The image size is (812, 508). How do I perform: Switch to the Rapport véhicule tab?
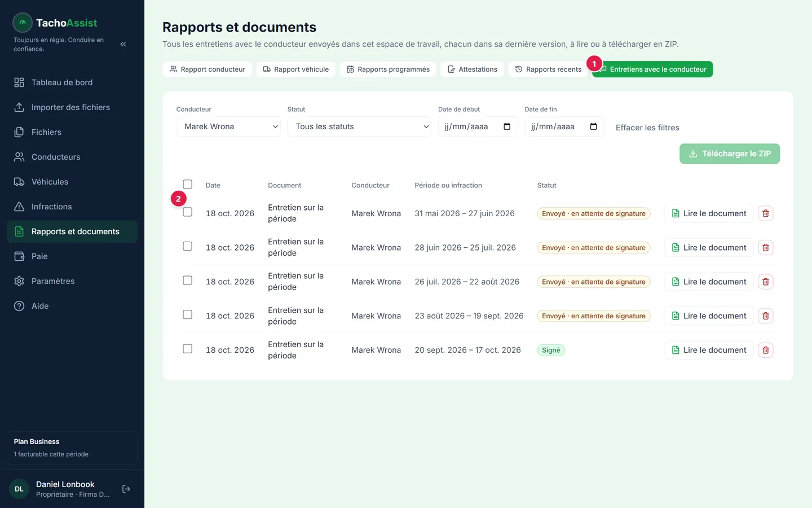(x=296, y=69)
